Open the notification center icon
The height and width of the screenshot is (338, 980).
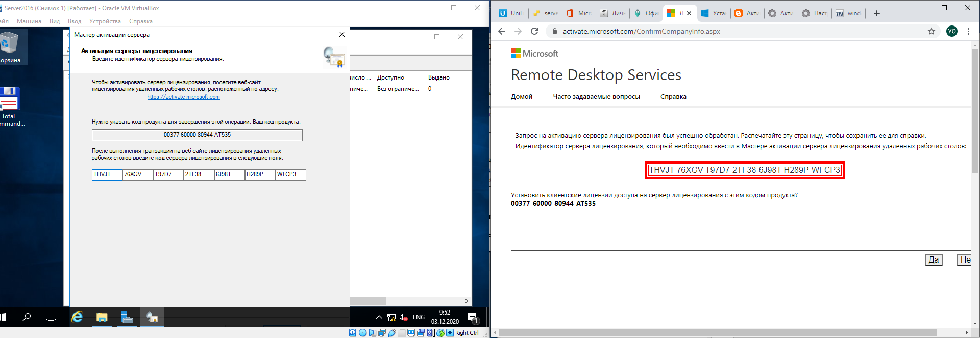(473, 317)
